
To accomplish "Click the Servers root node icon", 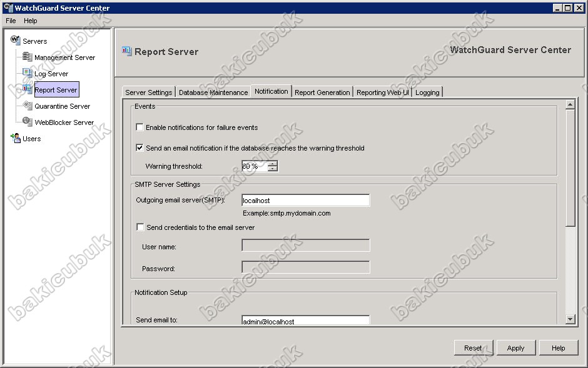I will click(16, 40).
